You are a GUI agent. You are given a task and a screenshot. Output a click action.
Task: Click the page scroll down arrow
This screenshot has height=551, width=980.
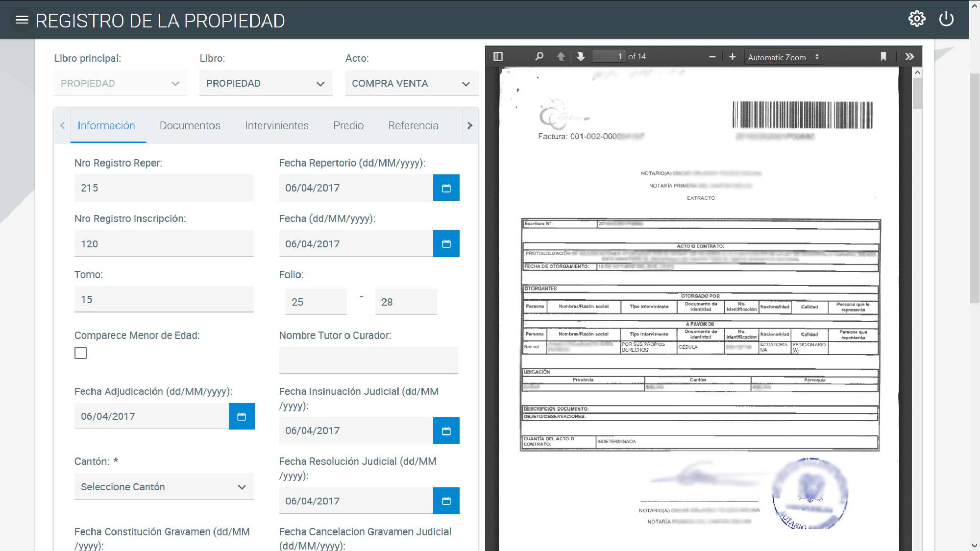[975, 546]
